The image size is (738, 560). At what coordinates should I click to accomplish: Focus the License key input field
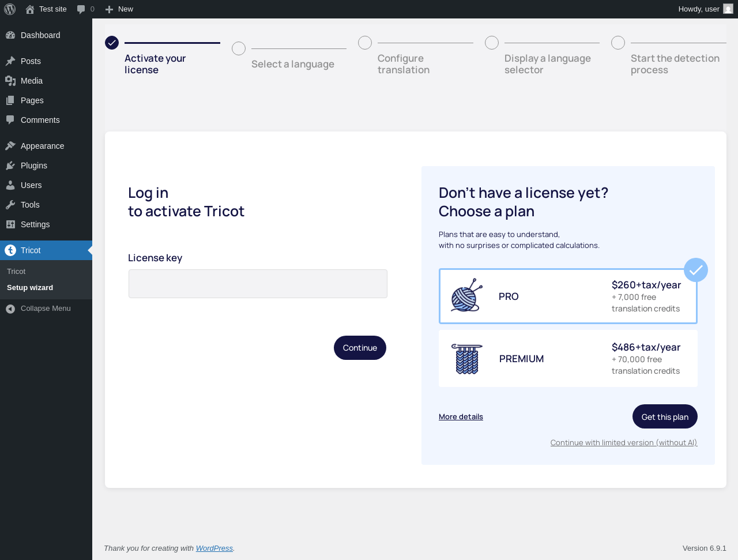(258, 284)
